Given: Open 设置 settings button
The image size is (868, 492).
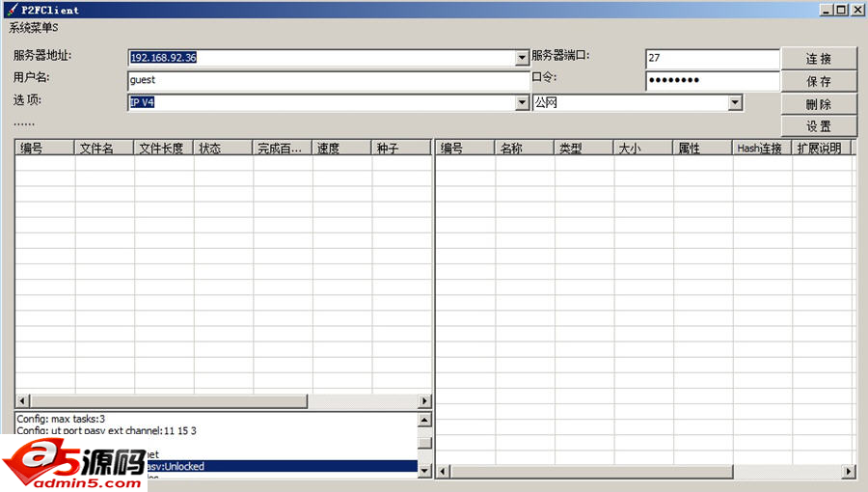Looking at the screenshot, I should pos(819,126).
